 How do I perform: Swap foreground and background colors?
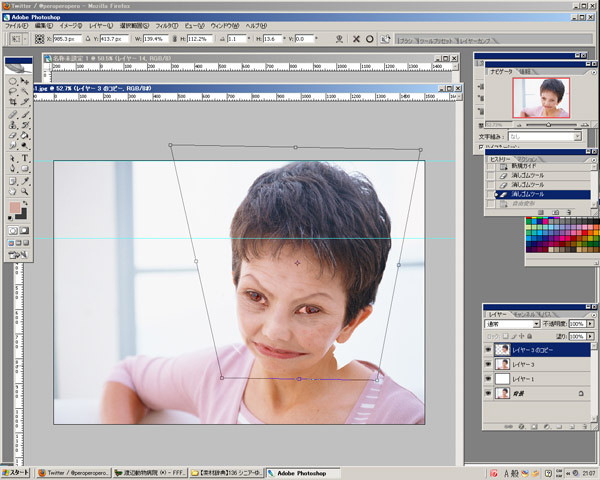tap(25, 203)
